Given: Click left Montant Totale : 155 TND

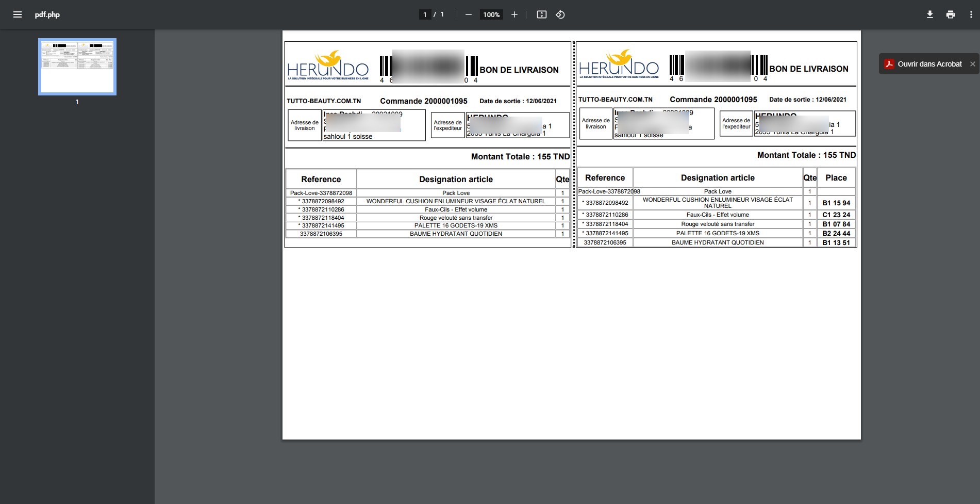Looking at the screenshot, I should [x=520, y=157].
